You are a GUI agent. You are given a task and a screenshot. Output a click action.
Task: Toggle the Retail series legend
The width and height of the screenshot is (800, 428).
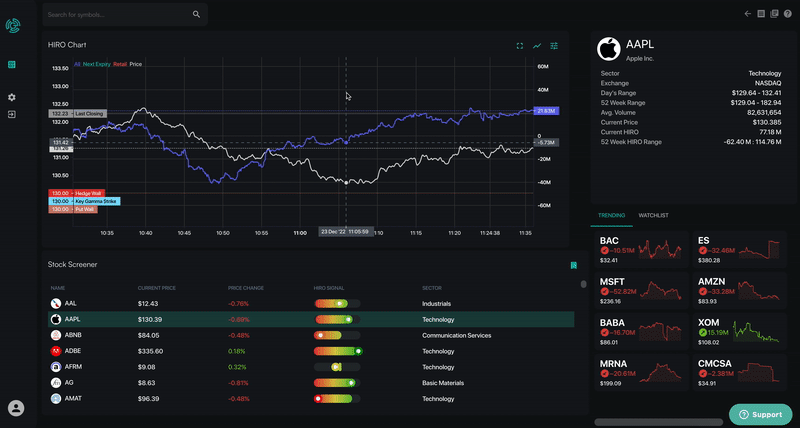coord(120,64)
